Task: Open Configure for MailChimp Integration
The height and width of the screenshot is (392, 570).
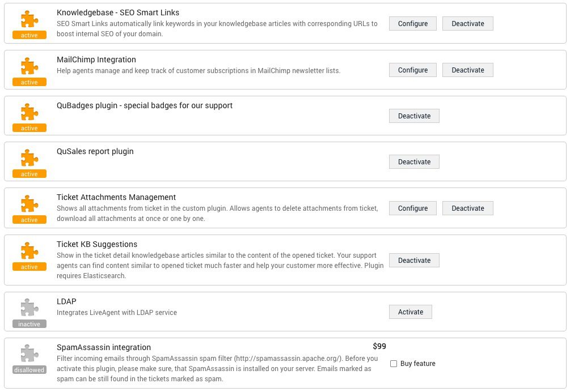Action: click(x=412, y=70)
